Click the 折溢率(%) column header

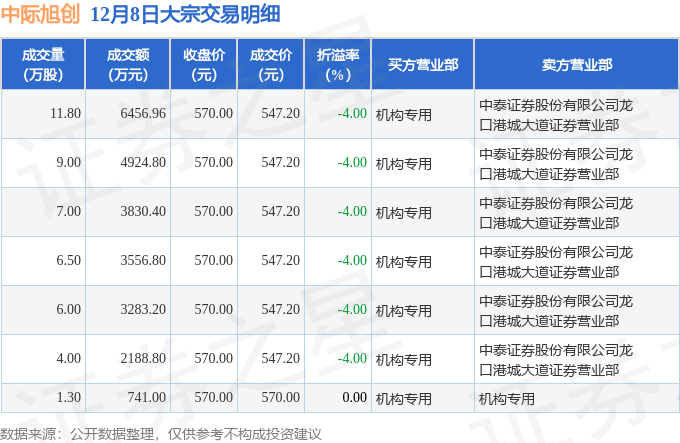click(338, 65)
